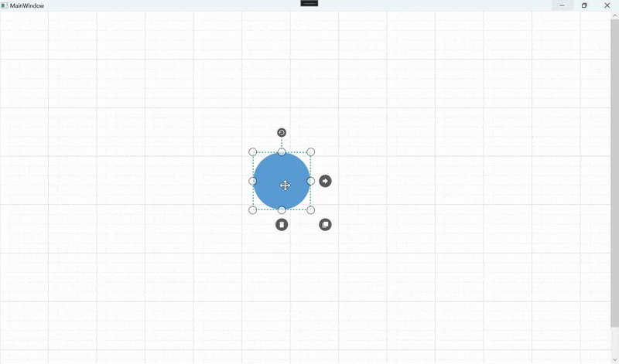Click the top-left resize handle
This screenshot has width=619, height=364.
coord(253,152)
